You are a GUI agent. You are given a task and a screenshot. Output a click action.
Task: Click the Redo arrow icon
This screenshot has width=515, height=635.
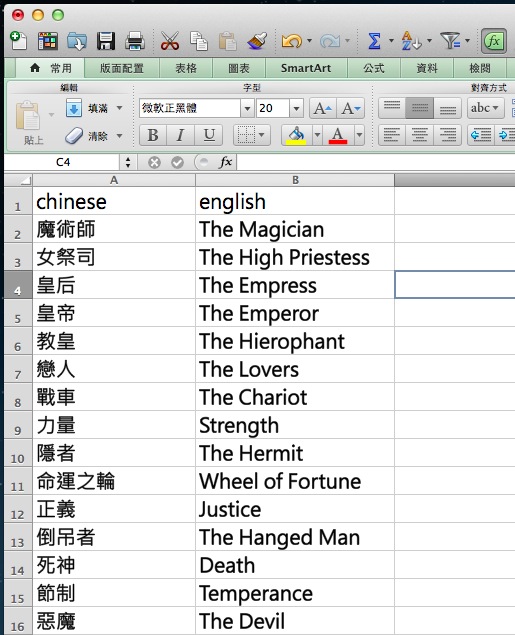click(330, 41)
